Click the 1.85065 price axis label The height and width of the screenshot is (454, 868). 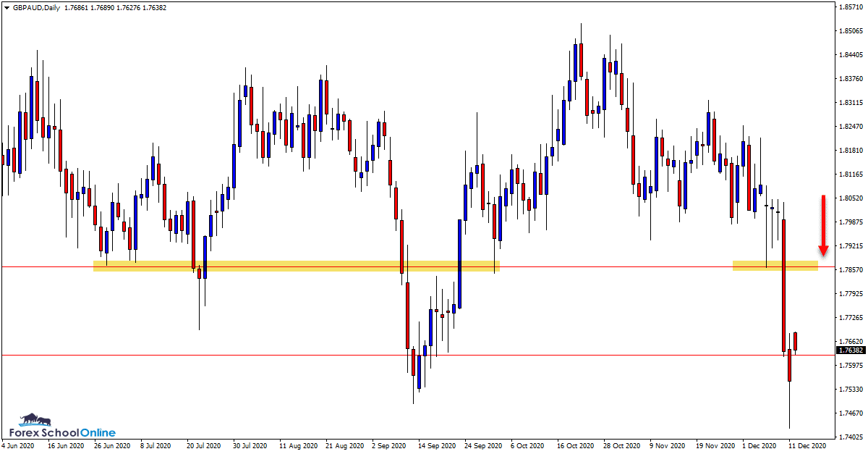point(851,31)
